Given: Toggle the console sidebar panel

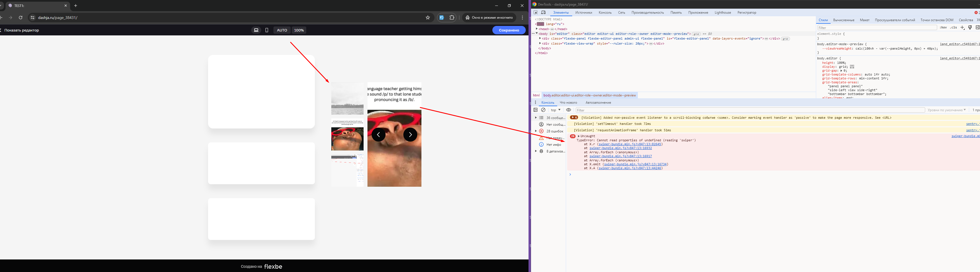Looking at the screenshot, I should [536, 110].
